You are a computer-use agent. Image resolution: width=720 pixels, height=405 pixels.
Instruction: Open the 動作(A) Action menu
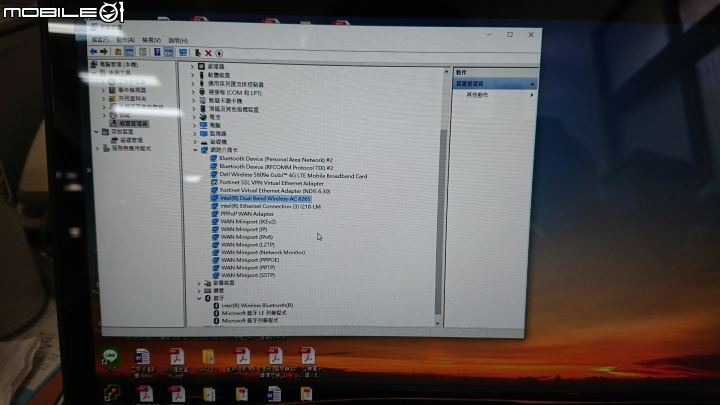[125, 40]
